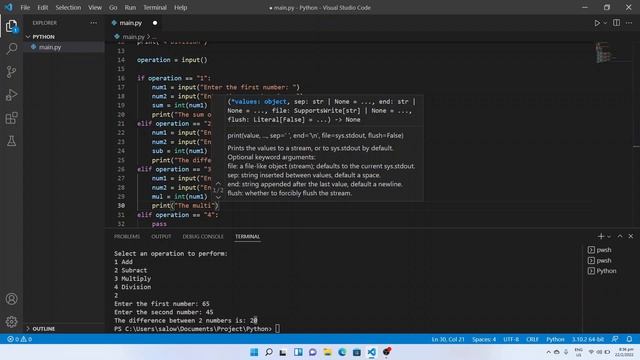Image resolution: width=640 pixels, height=360 pixels.
Task: Collapse the PYTHON folder section
Action: [x=44, y=37]
